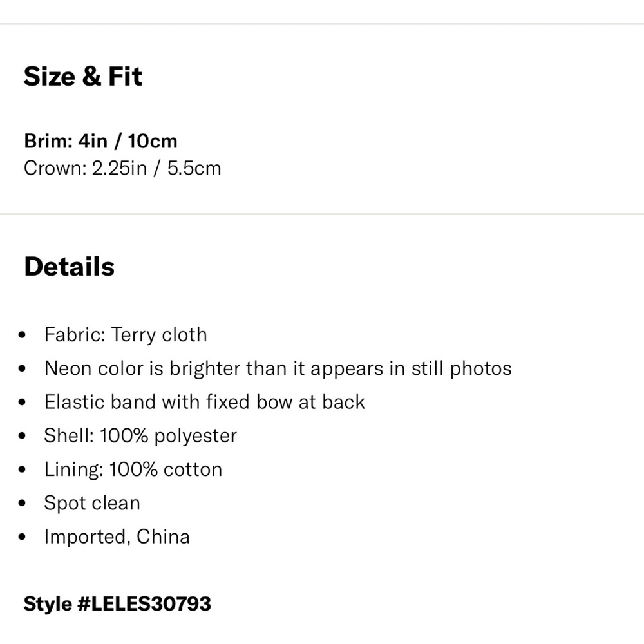Select the Imported, China origin text
Image resolution: width=644 pixels, height=644 pixels.
pyautogui.click(x=117, y=536)
